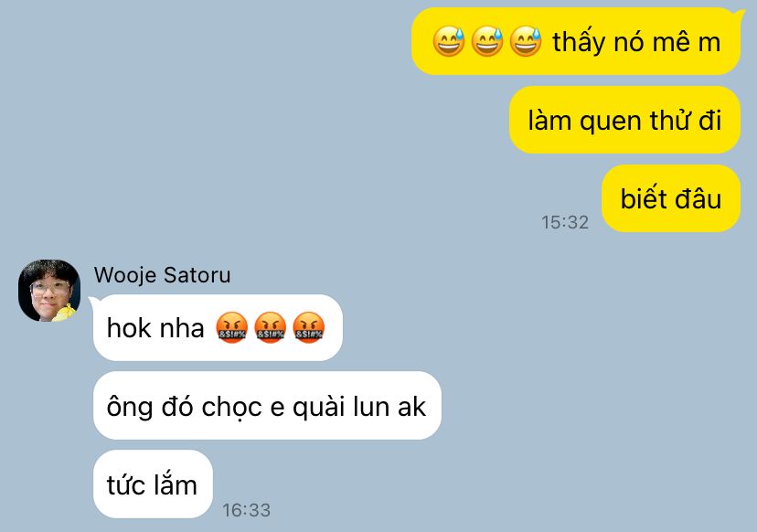This screenshot has height=532, width=757.
Task: Click the 15:32 timestamp
Action: coord(565,222)
